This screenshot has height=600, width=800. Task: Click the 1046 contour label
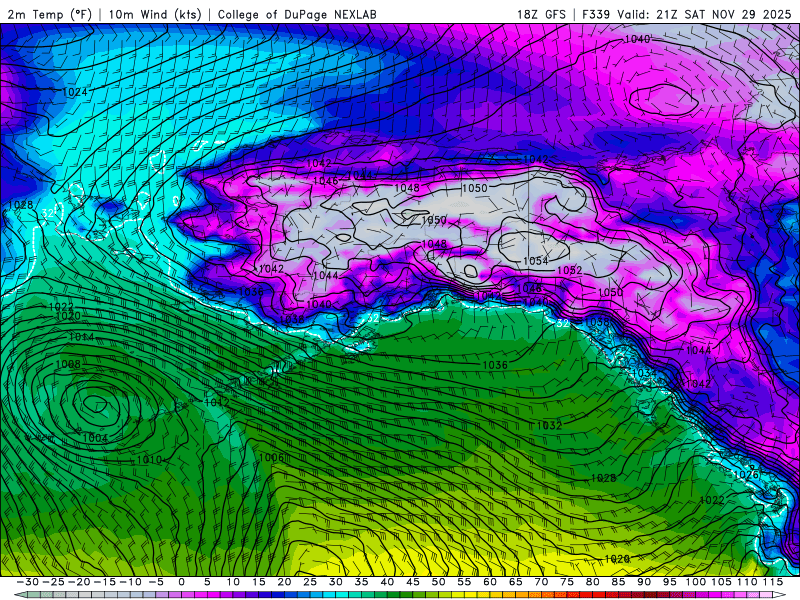tap(326, 181)
